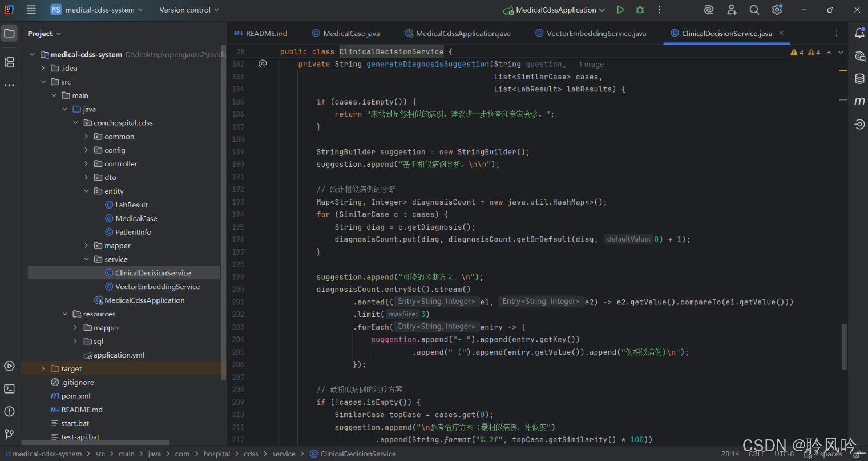Image resolution: width=868 pixels, height=461 pixels.
Task: Open the Project view selector dropdown
Action: click(x=44, y=34)
